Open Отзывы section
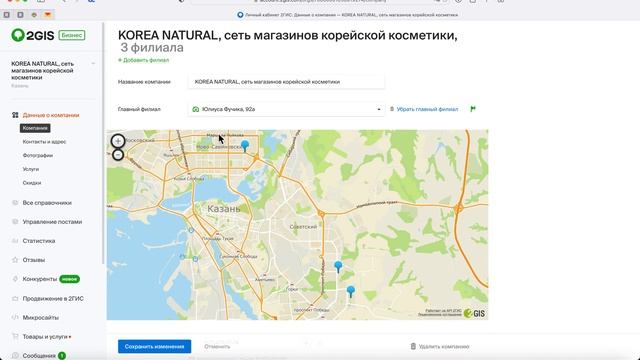640x360 pixels. click(x=33, y=260)
